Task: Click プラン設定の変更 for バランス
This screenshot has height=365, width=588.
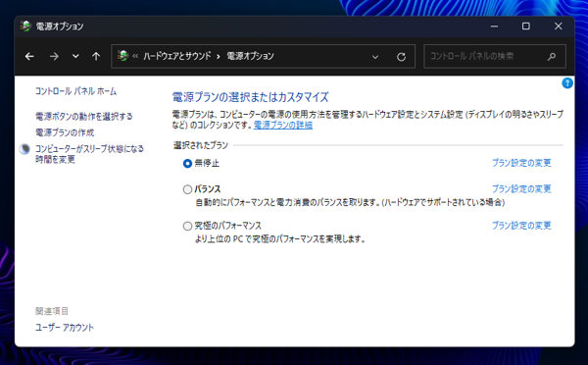Action: (521, 189)
